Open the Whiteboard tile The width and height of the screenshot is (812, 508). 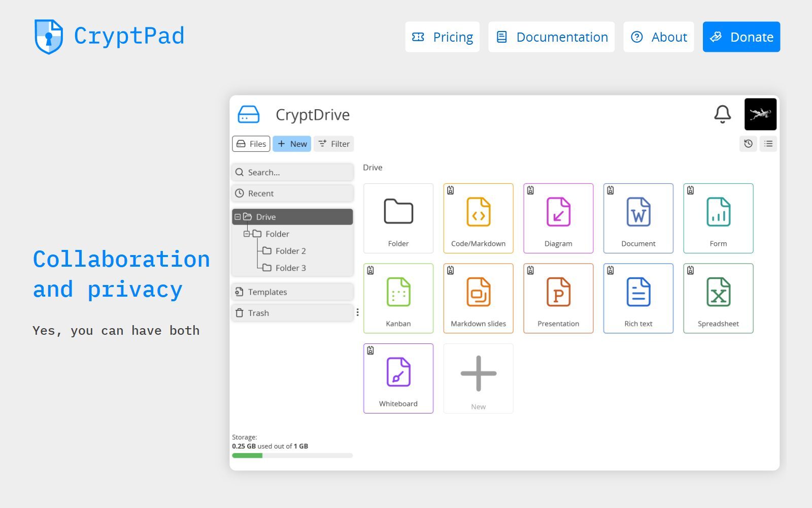click(x=398, y=378)
